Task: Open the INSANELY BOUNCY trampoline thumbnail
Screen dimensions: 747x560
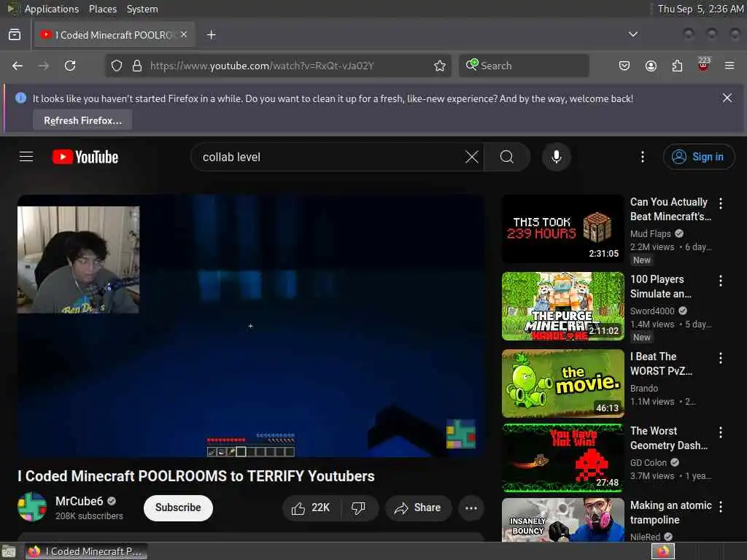Action: (x=562, y=519)
